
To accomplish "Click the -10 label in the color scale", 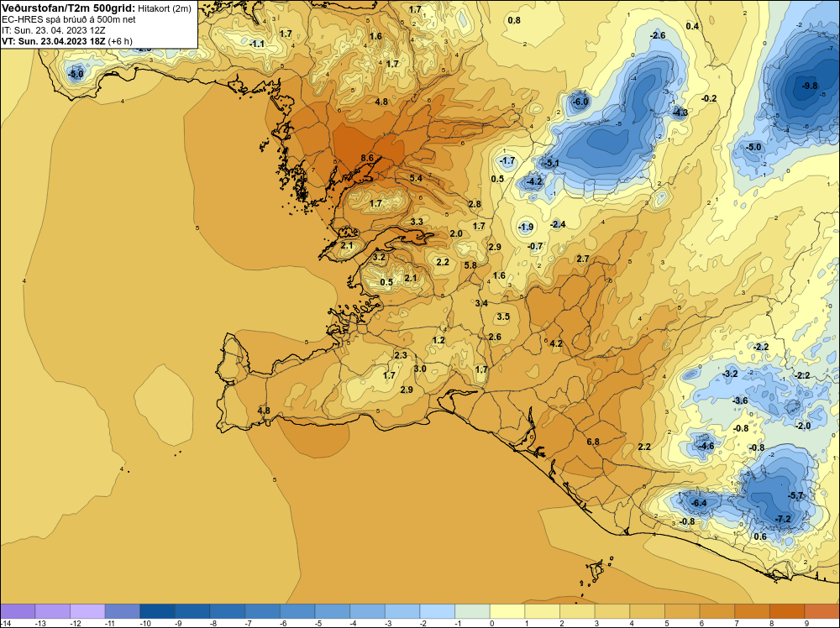I will [144, 623].
